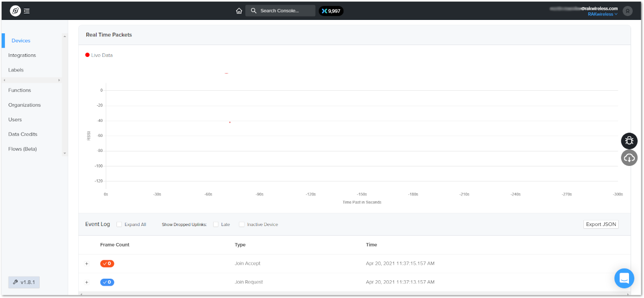Open the 9,997 data credits badge
The image size is (644, 298).
coord(331,11)
